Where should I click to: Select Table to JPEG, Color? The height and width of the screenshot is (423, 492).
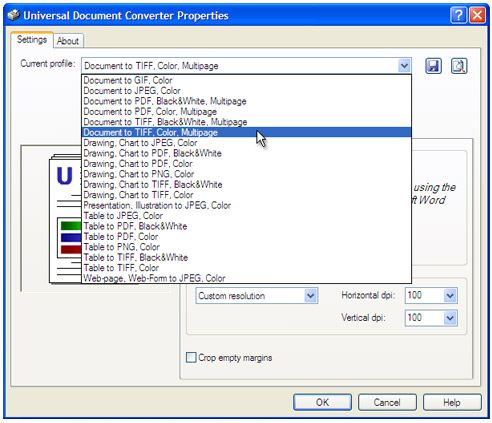pyautogui.click(x=246, y=216)
